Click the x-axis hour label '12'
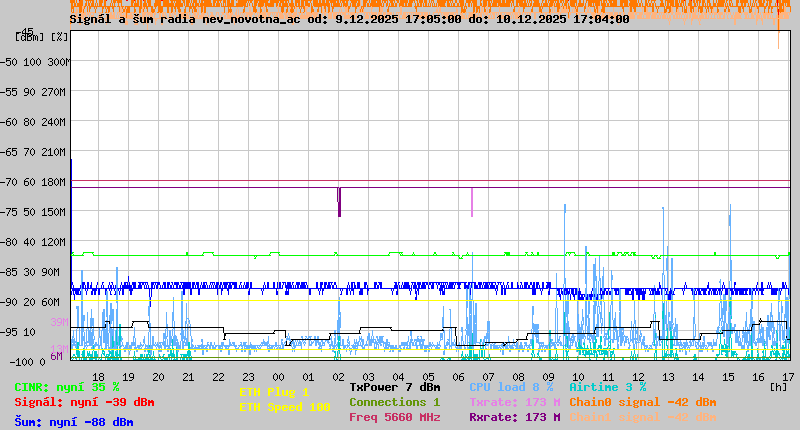800x430 pixels. pos(638,377)
